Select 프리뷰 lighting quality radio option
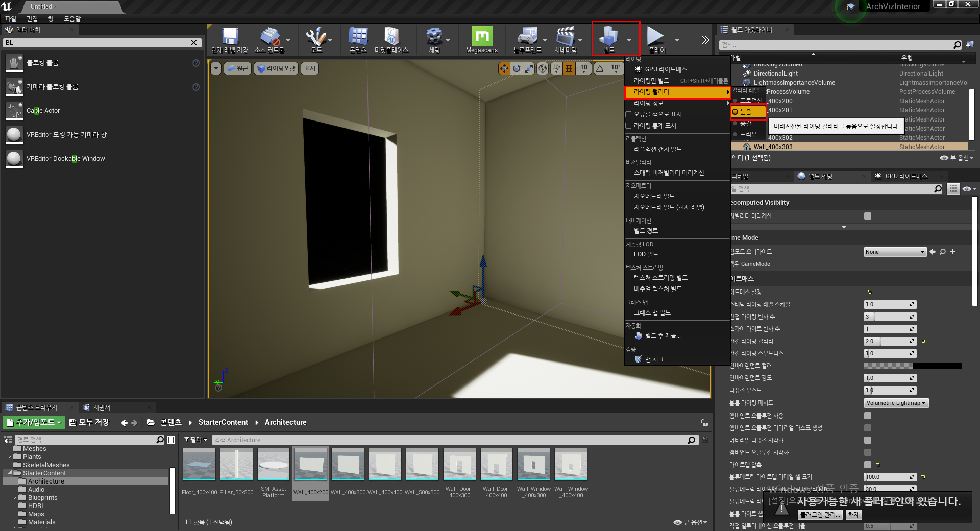Screen dimensions: 980x531 click(x=748, y=134)
